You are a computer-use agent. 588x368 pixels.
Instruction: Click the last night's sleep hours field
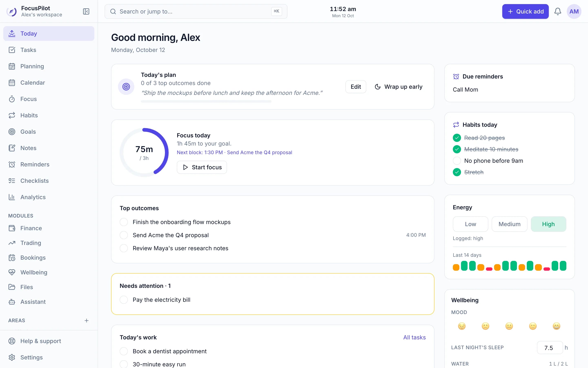(550, 348)
